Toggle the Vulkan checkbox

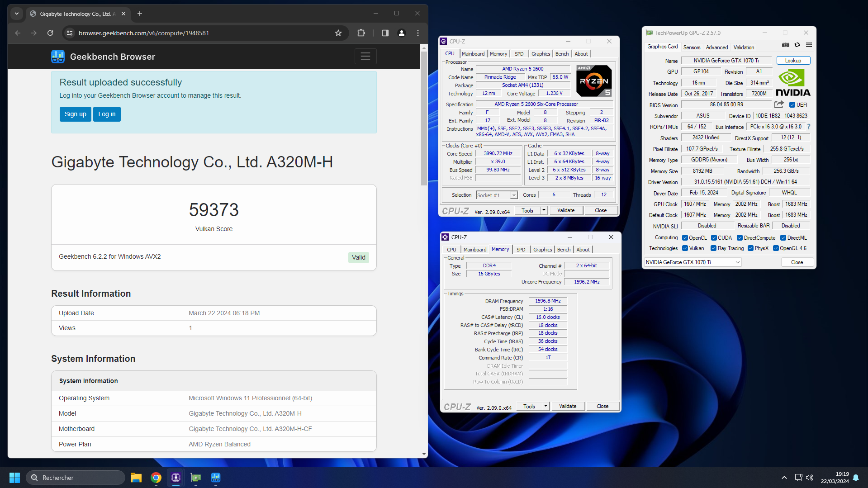tap(685, 248)
